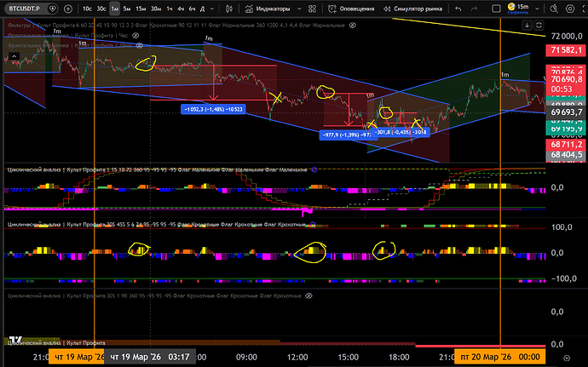
Task: Switch to the 5м timeframe
Action: tap(127, 8)
